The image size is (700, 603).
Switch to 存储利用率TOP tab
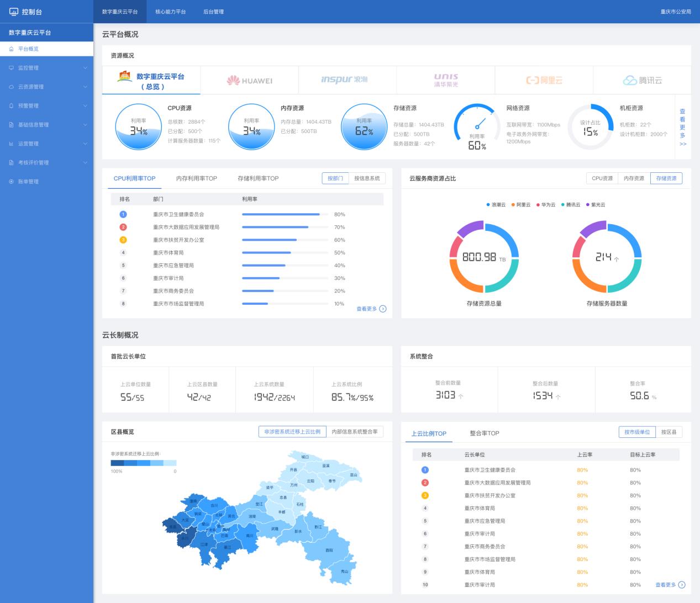(258, 178)
